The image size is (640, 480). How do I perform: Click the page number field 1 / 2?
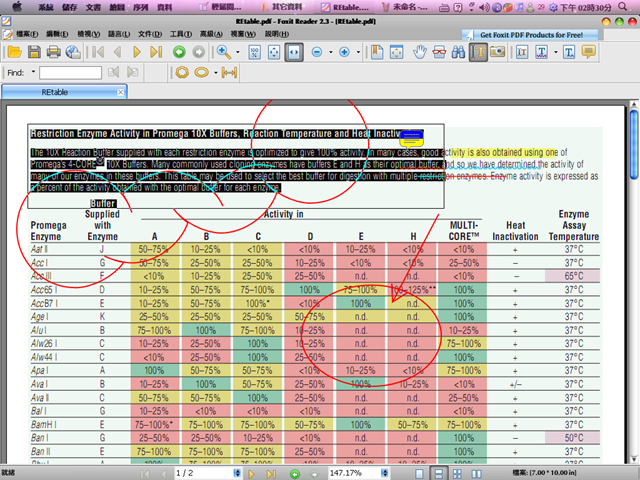[x=203, y=473]
